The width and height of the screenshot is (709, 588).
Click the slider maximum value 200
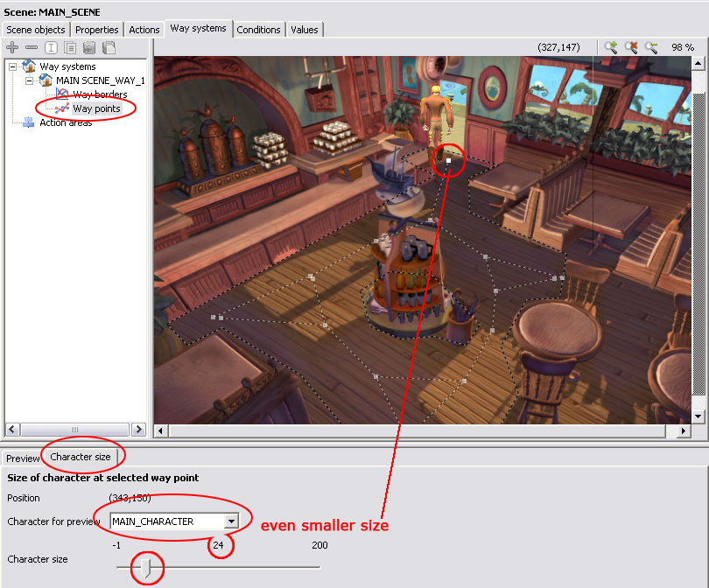(x=319, y=545)
